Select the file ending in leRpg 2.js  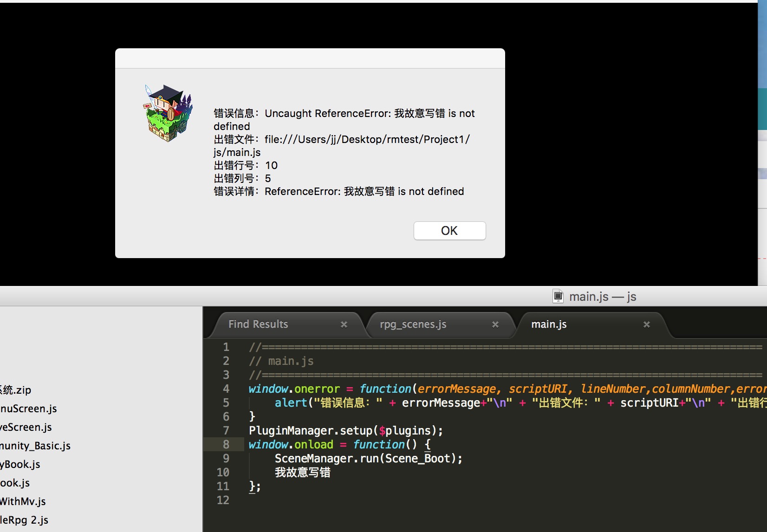click(24, 520)
